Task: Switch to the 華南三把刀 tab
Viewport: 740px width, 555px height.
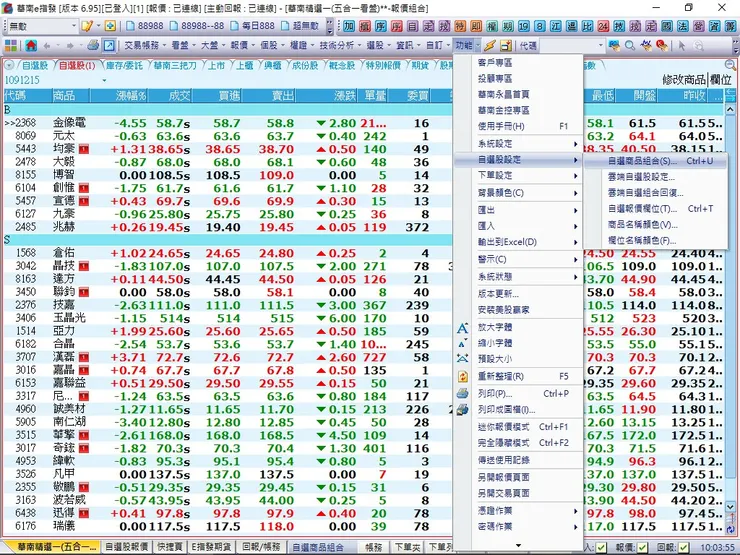Action: [174, 66]
